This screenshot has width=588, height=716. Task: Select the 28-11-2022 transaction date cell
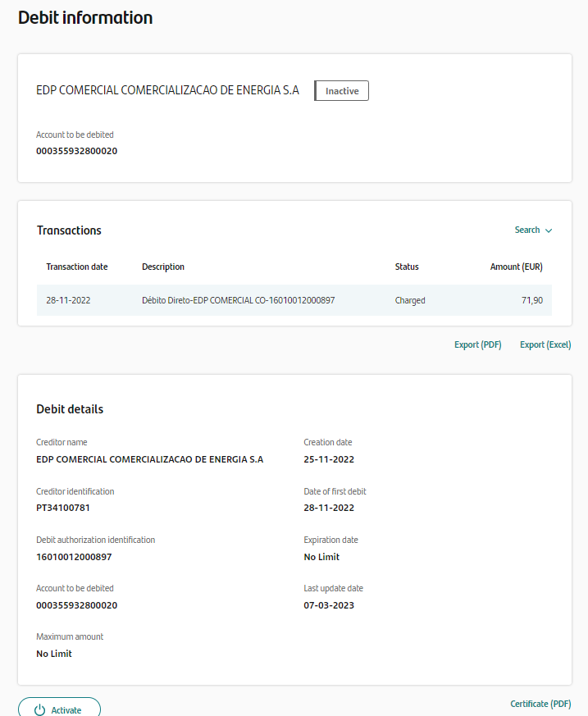point(68,300)
